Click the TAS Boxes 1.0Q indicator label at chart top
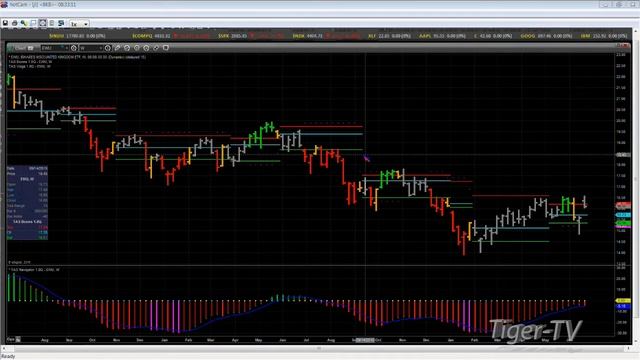This screenshot has width=640, height=360. click(x=30, y=62)
